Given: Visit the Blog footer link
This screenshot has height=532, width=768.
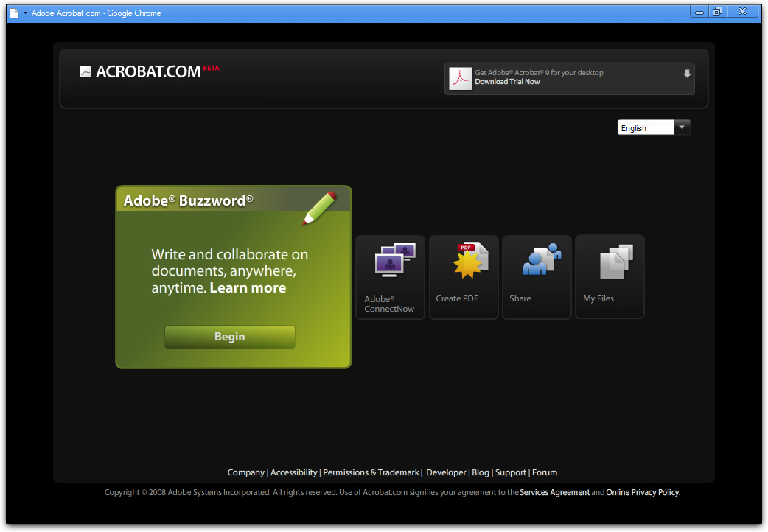Looking at the screenshot, I should (481, 472).
